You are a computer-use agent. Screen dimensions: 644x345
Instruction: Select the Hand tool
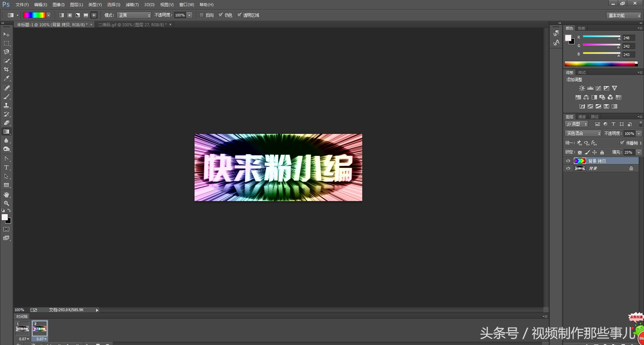(6, 195)
